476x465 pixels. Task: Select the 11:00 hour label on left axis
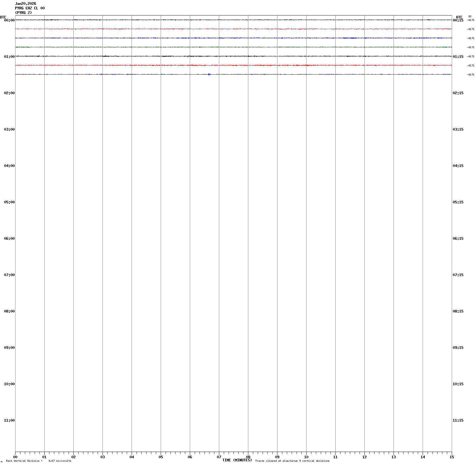[x=9, y=420]
